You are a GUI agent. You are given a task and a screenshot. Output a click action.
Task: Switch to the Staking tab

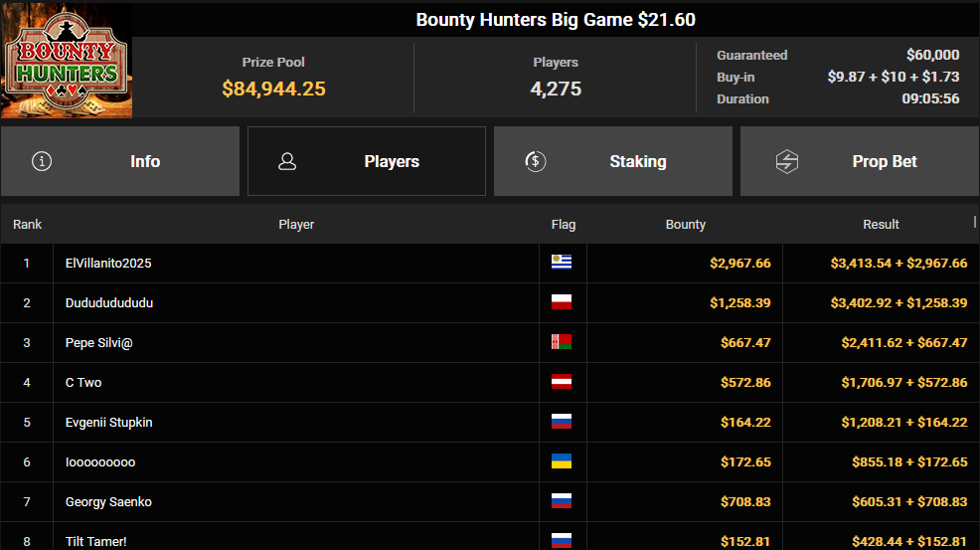[613, 161]
